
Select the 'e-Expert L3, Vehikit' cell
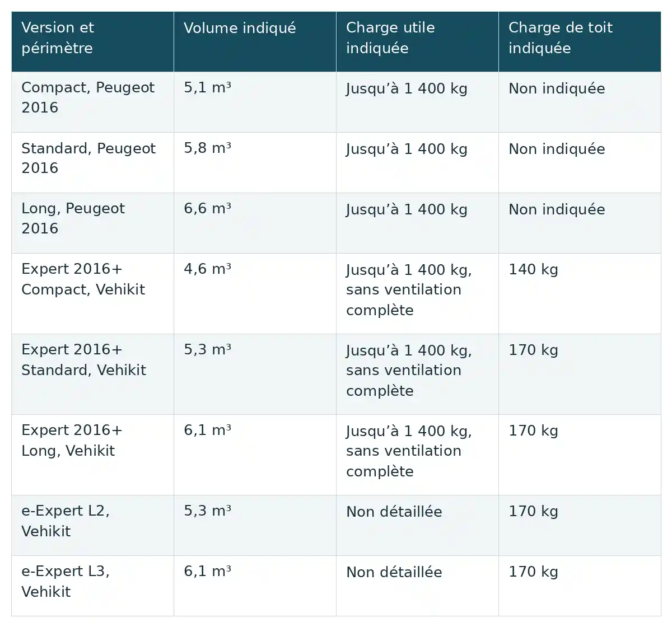pyautogui.click(x=92, y=586)
